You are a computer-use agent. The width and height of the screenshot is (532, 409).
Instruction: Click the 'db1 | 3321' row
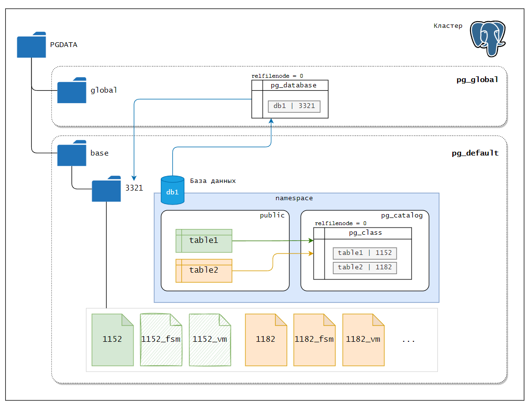[x=294, y=106]
